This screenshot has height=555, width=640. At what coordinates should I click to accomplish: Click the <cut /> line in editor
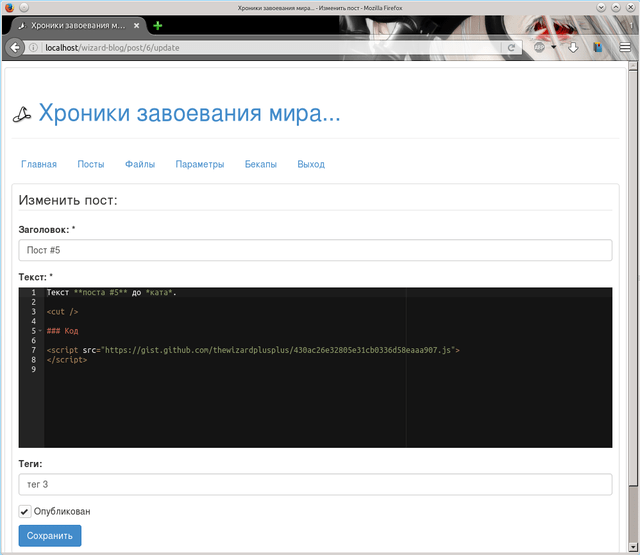click(62, 312)
